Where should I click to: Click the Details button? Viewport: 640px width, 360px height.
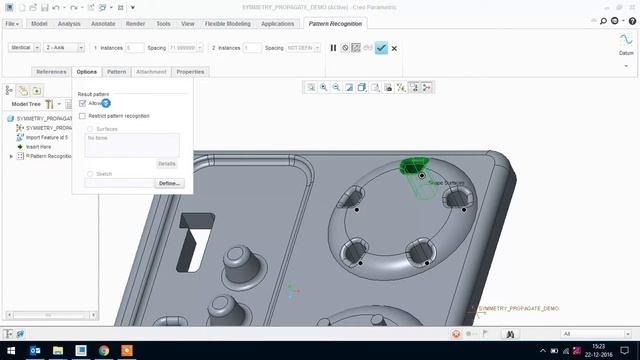(x=167, y=164)
